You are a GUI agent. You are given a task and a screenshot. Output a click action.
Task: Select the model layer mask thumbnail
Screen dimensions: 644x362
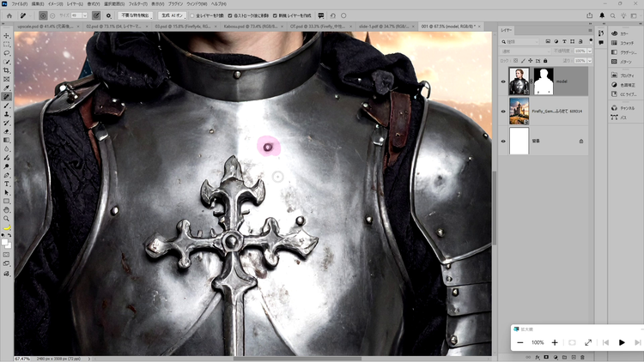543,81
